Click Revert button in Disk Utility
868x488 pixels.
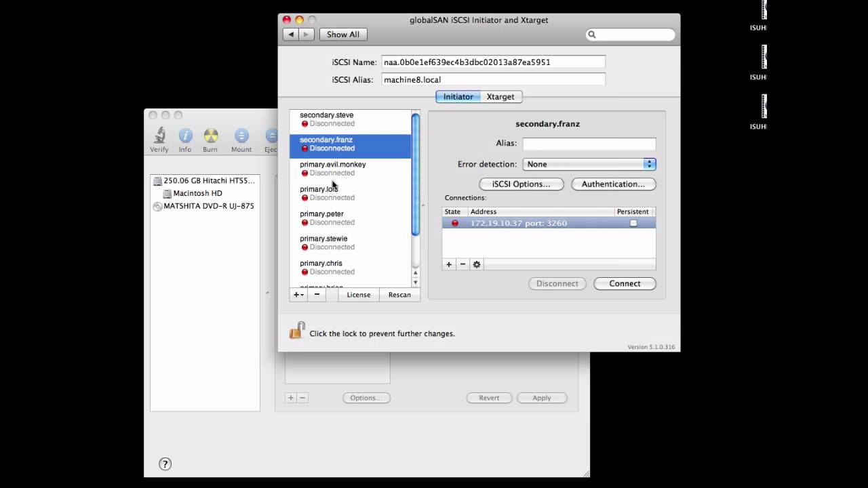click(x=489, y=398)
